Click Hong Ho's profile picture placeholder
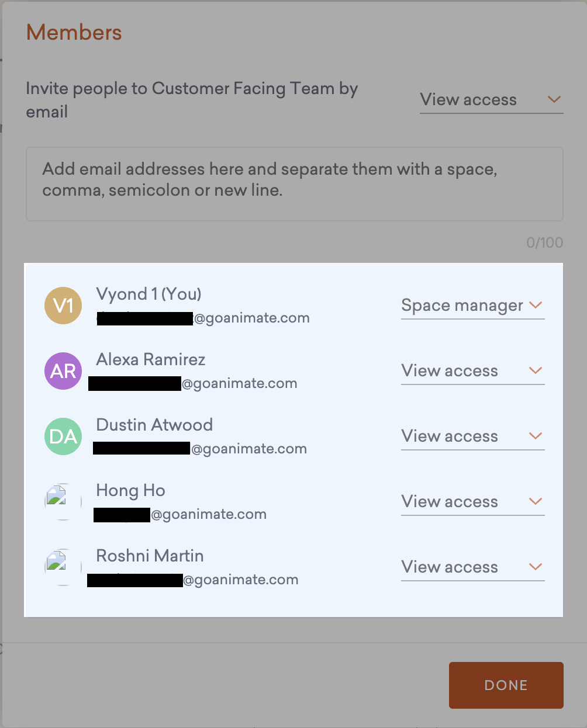Screen dimensions: 587x728 (63, 501)
